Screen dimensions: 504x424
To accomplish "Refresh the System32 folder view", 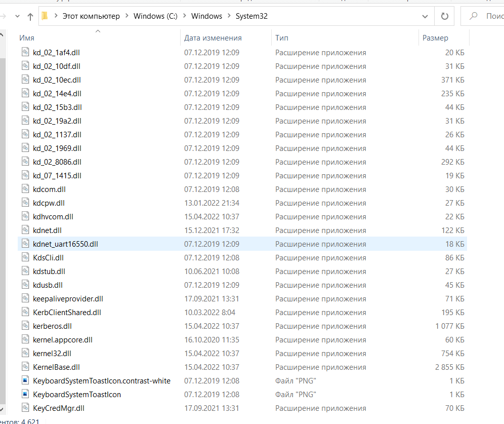I will (445, 16).
